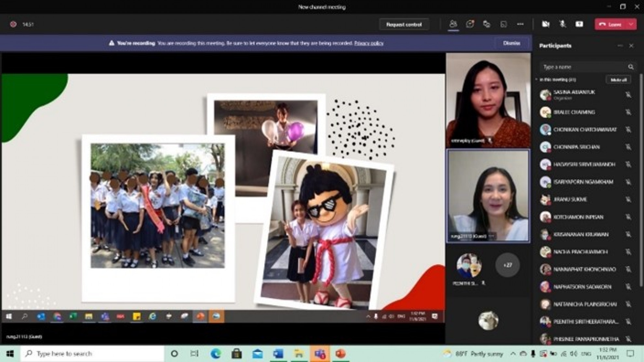The image size is (644, 362).
Task: Open File Explorer from the taskbar
Action: pyautogui.click(x=299, y=354)
